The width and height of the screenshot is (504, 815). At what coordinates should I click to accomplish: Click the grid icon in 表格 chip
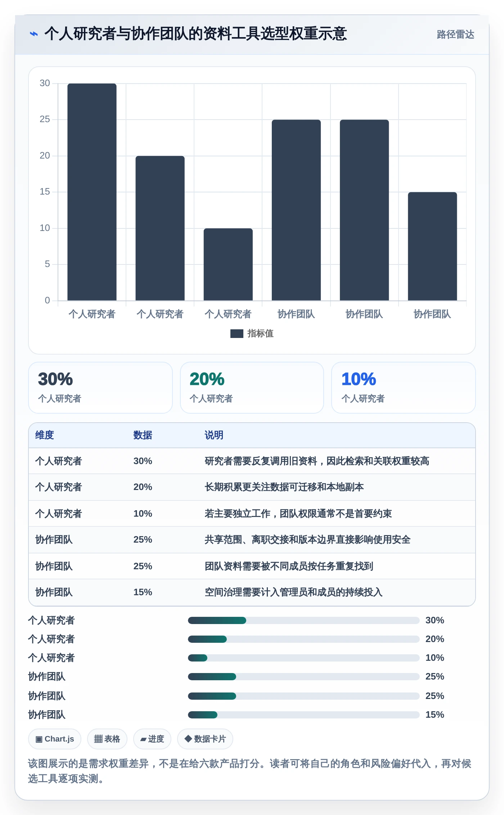[98, 739]
